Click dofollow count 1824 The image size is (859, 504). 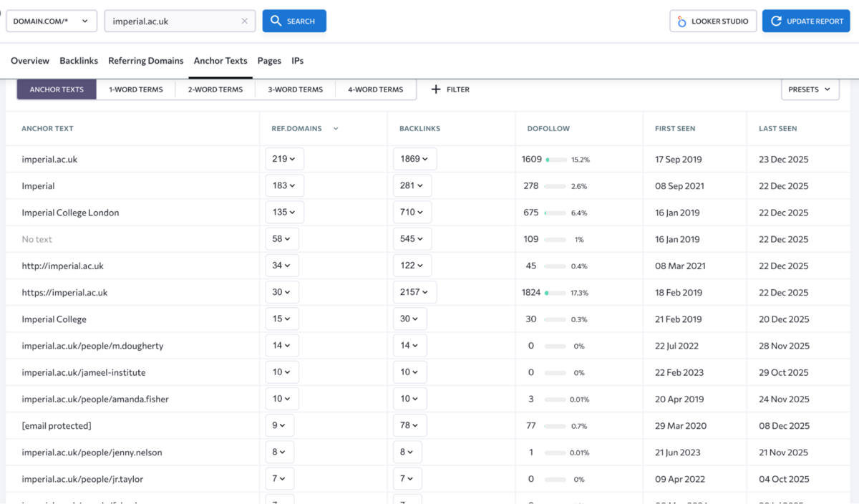[x=530, y=292]
